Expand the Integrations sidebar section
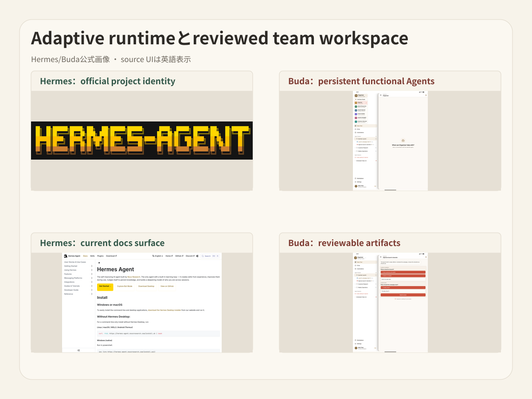Image resolution: width=532 pixels, height=399 pixels. [78, 282]
